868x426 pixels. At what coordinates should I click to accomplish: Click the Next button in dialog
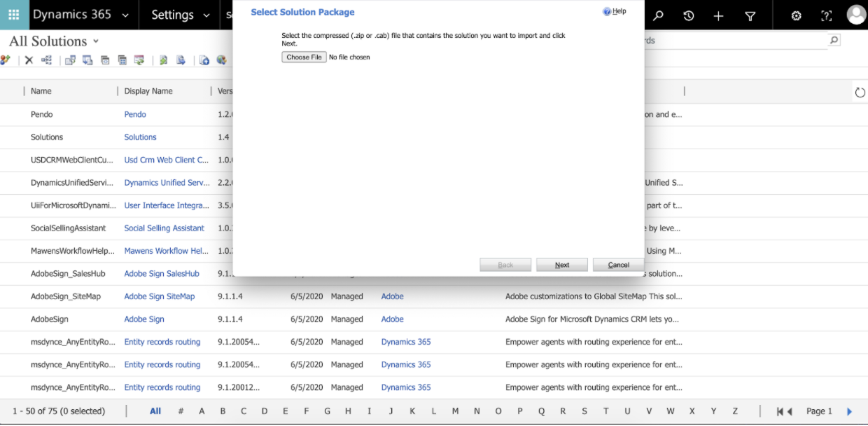(562, 265)
